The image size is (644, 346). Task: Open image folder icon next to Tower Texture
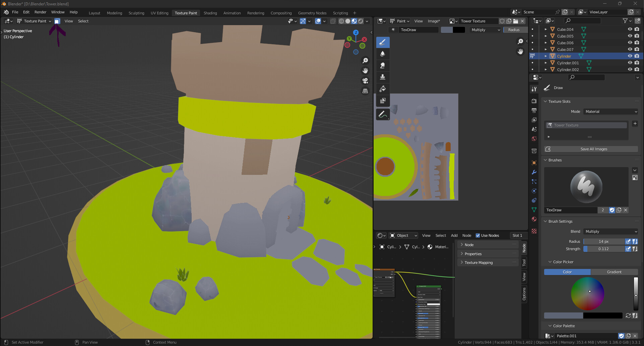click(516, 21)
